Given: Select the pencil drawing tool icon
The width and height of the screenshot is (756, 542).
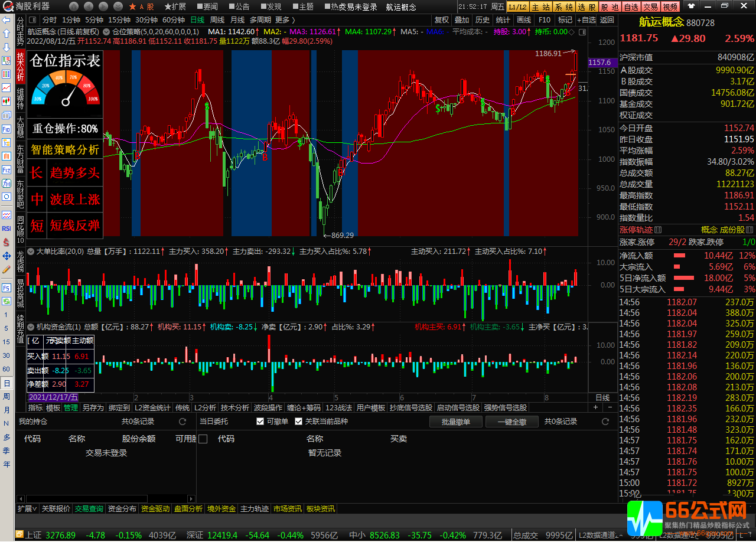Looking at the screenshot, I should 6,269.
